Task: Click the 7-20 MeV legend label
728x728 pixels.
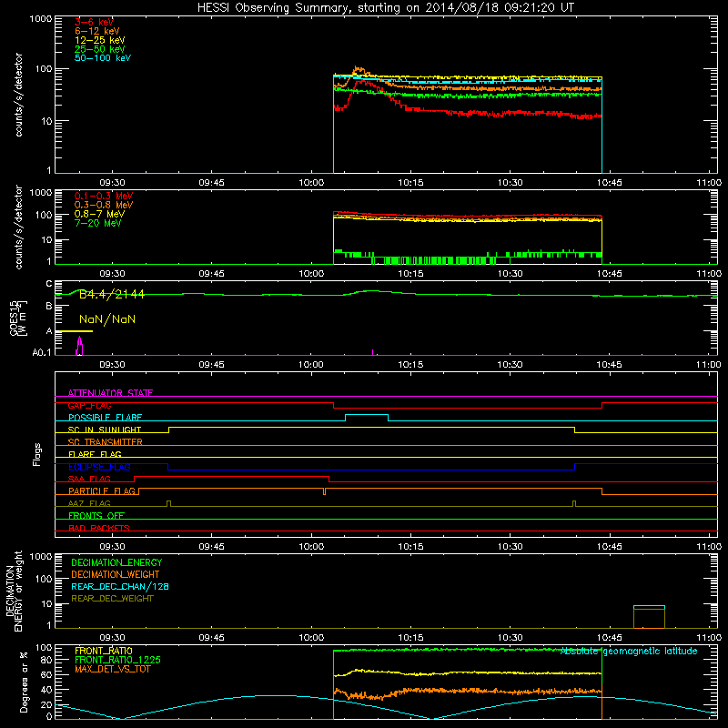Action: [97, 223]
